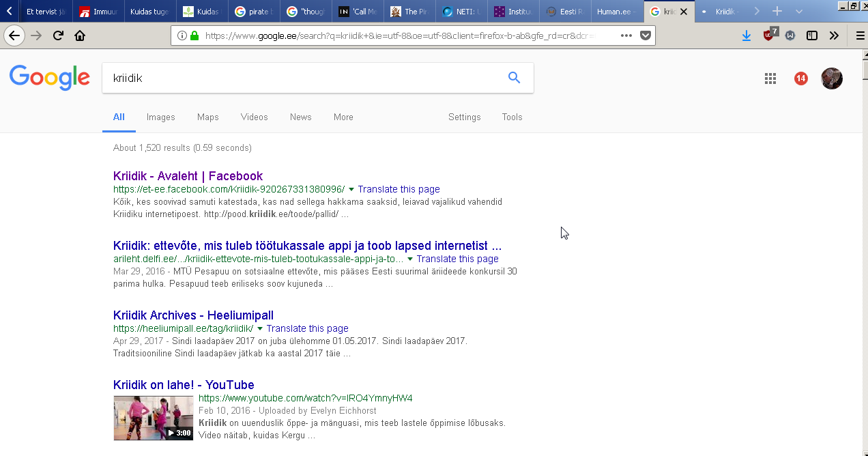Open the uBlock Origin extension icon

click(769, 35)
